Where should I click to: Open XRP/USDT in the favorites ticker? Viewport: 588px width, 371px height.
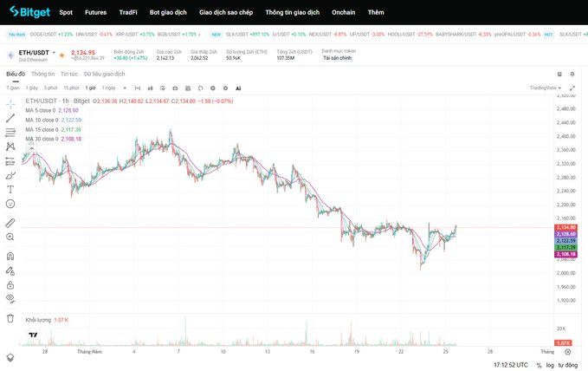click(135, 34)
